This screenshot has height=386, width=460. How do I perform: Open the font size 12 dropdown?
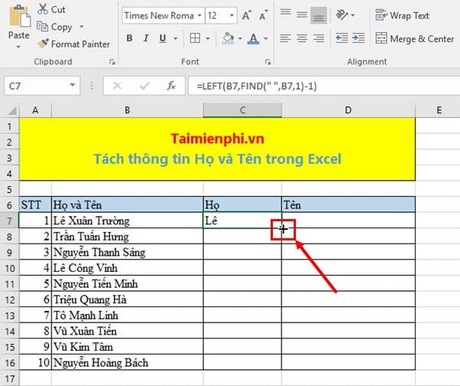(232, 16)
